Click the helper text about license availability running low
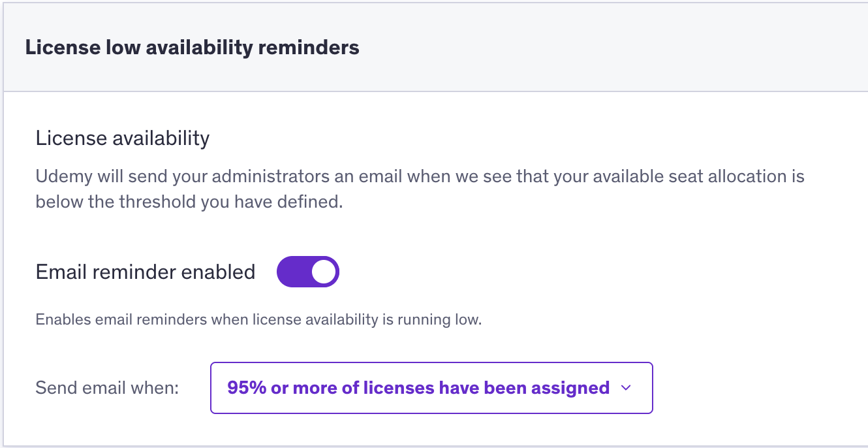 tap(258, 320)
